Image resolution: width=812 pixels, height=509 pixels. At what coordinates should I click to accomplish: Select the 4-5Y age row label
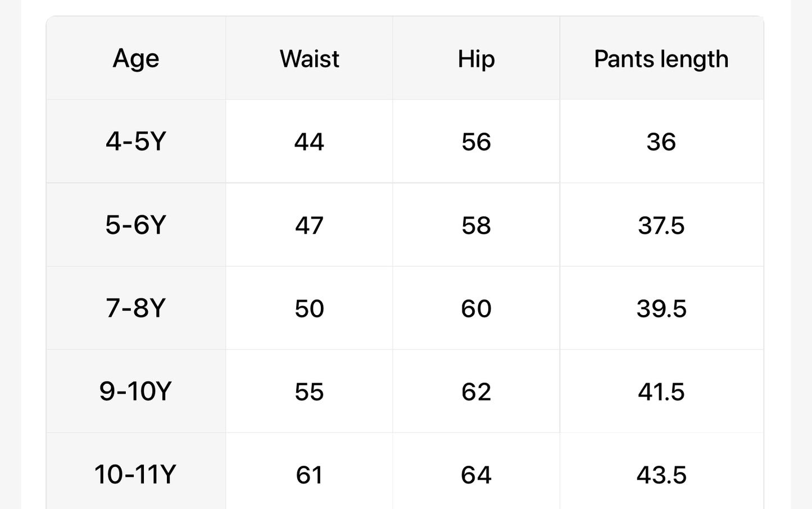(x=136, y=141)
